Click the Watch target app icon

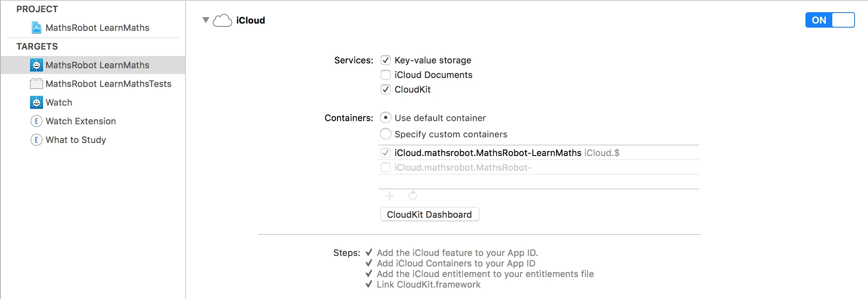[x=37, y=102]
